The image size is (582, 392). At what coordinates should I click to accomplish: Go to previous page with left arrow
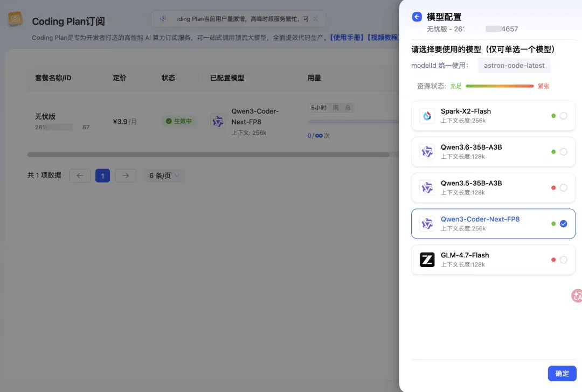point(80,176)
